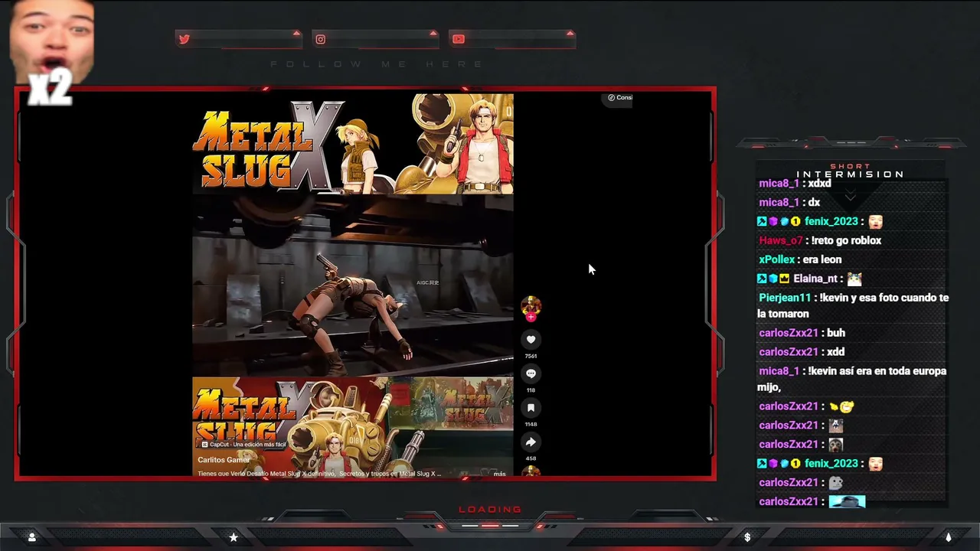Viewport: 980px width, 551px height.
Task: Click mica8_1's 'xdxd' chat message
Action: (819, 184)
